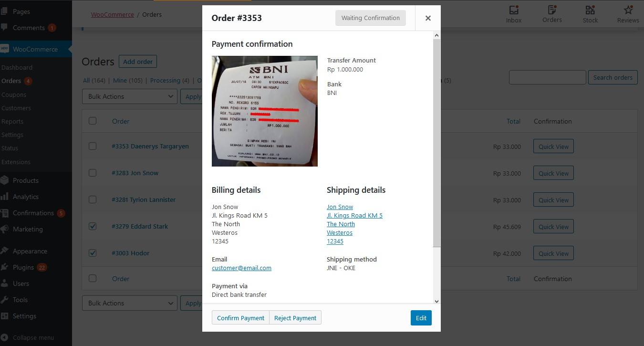Click Quick View for order #3353
This screenshot has width=644, height=346.
553,147
